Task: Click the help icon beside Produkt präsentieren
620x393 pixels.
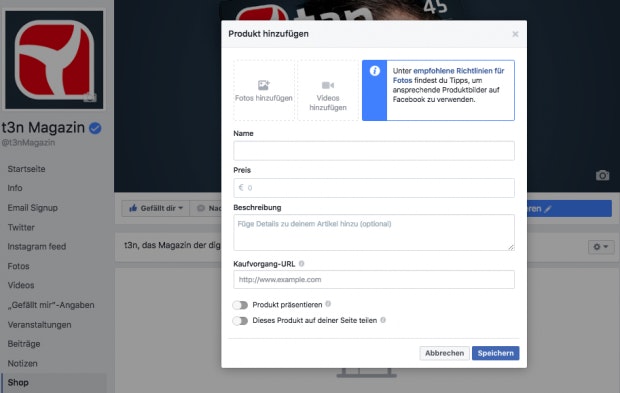Action: 328,304
